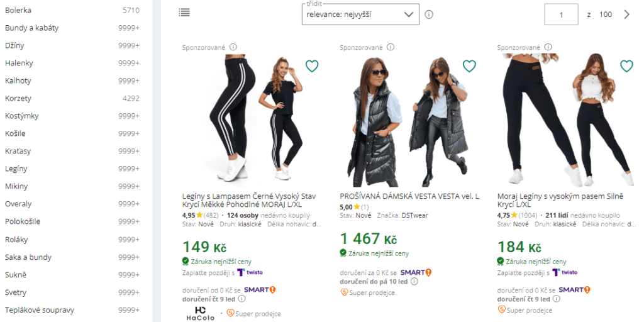Image resolution: width=644 pixels, height=322 pixels.
Task: Open Bundy a kabáty category
Action: 31,28
